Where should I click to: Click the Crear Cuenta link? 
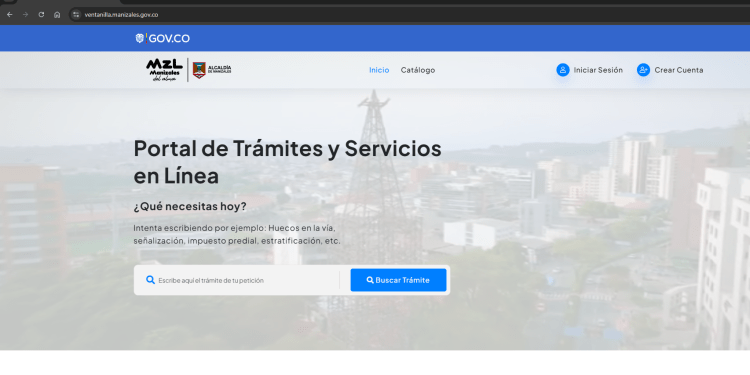pyautogui.click(x=679, y=70)
